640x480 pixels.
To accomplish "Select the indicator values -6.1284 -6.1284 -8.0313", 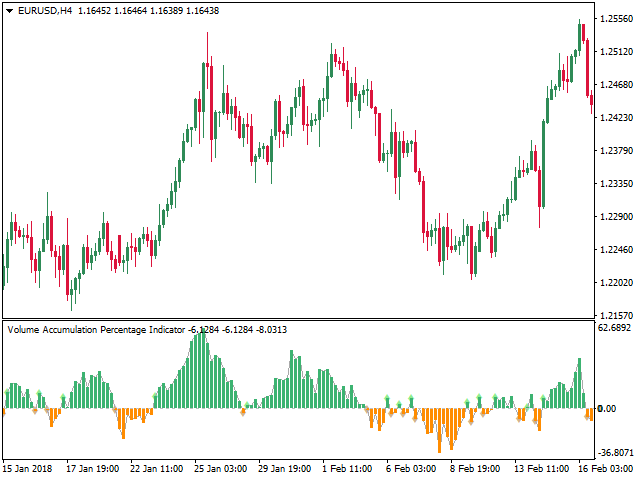I will [x=238, y=329].
